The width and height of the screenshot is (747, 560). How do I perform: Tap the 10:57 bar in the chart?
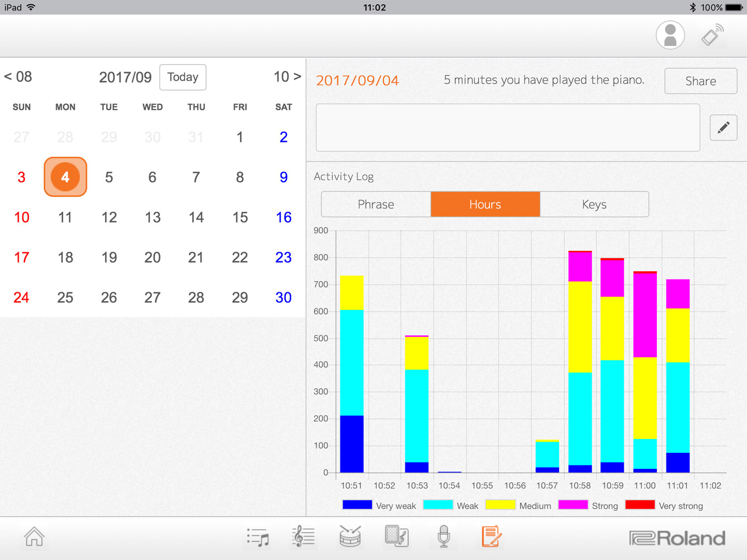tap(547, 456)
